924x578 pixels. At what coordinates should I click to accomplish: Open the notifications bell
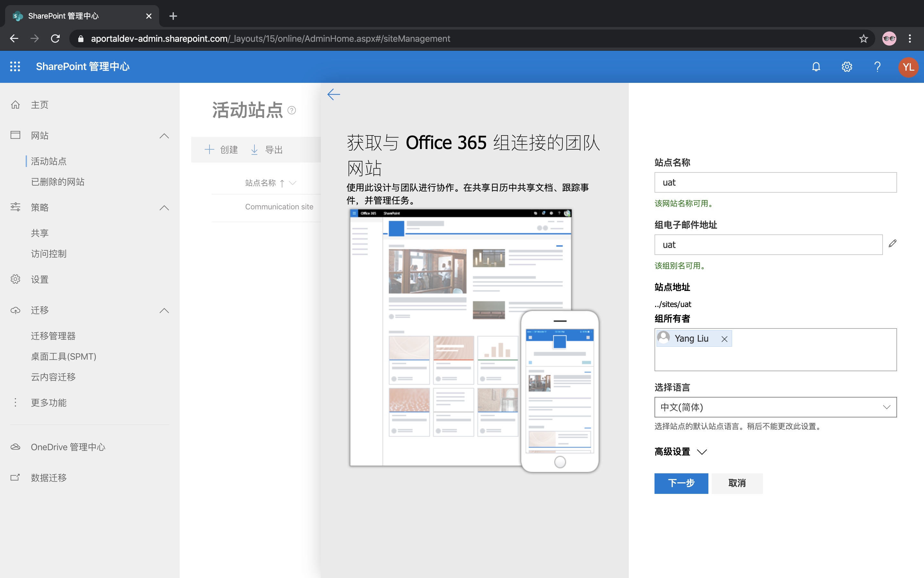coord(816,67)
